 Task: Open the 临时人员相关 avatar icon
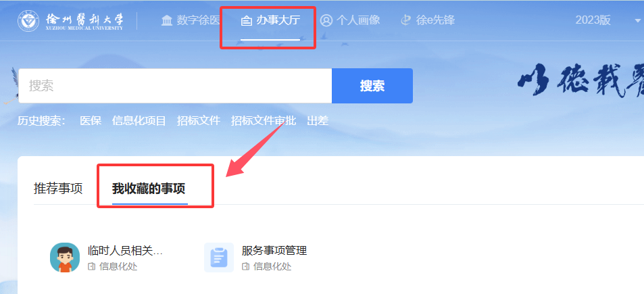pyautogui.click(x=65, y=258)
